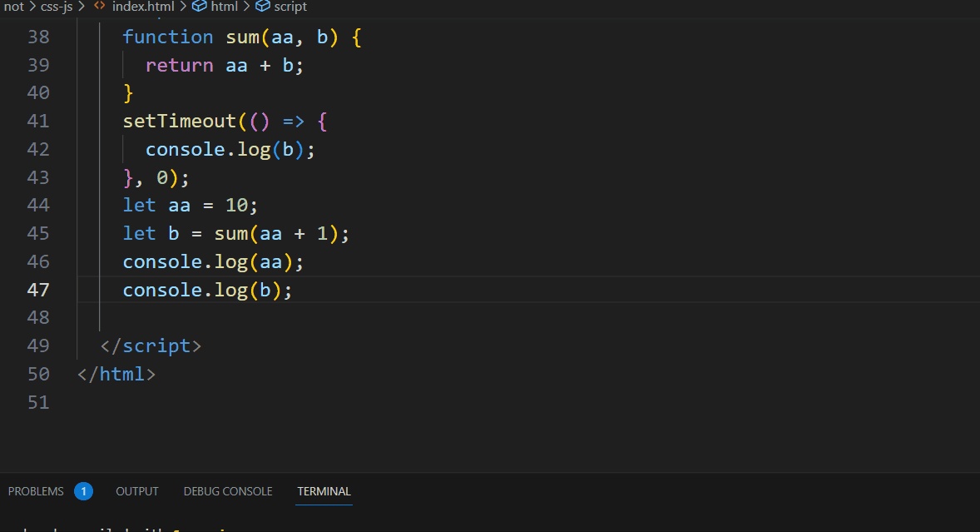Switch to the DEBUG CONSOLE tab
This screenshot has height=532, width=980.
(227, 491)
